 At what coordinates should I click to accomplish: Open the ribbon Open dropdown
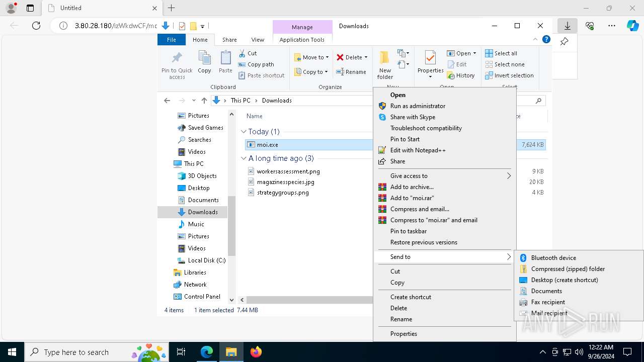point(461,53)
